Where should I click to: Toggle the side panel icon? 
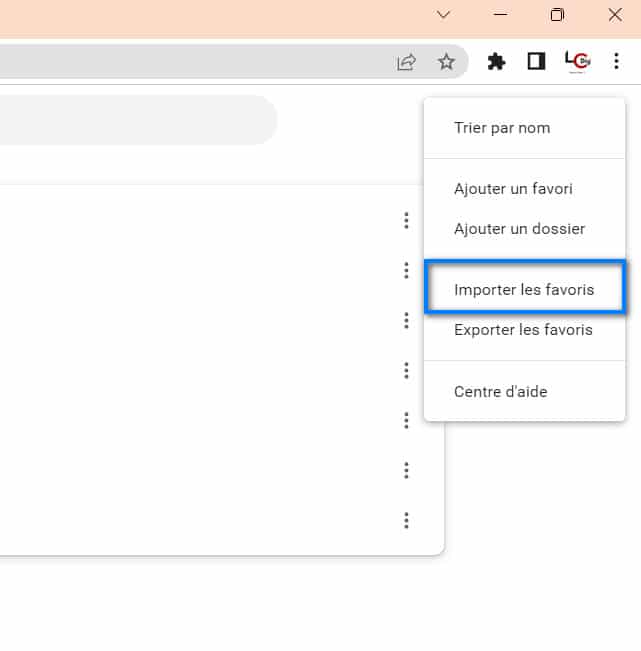pyautogui.click(x=536, y=61)
